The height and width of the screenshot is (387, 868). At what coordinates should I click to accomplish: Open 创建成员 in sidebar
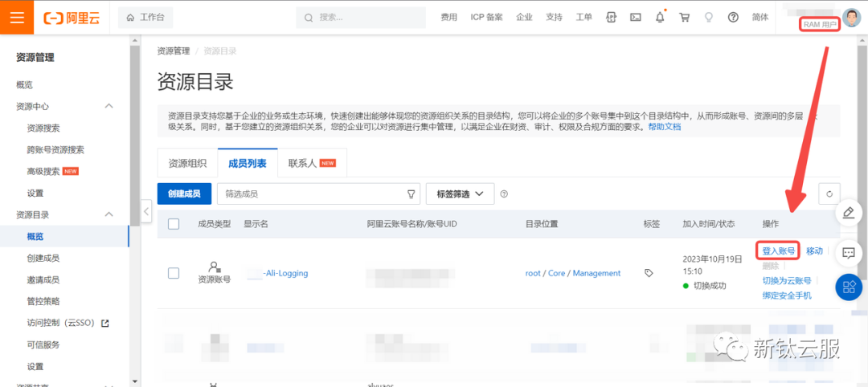pyautogui.click(x=43, y=259)
